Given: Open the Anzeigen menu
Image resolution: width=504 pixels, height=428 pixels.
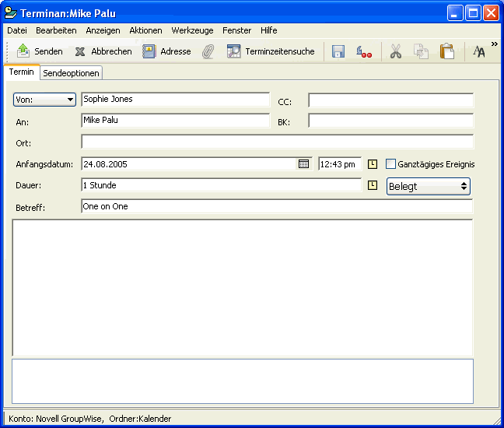Looking at the screenshot, I should [x=103, y=30].
